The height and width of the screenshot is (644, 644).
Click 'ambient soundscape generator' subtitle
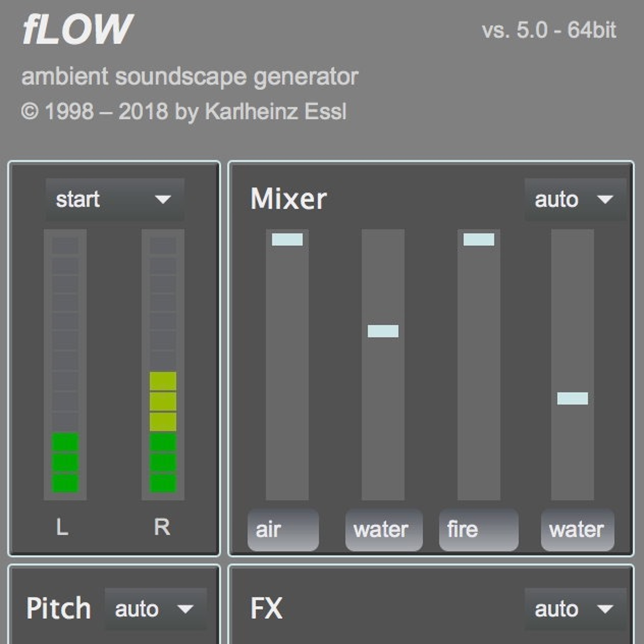click(x=190, y=77)
